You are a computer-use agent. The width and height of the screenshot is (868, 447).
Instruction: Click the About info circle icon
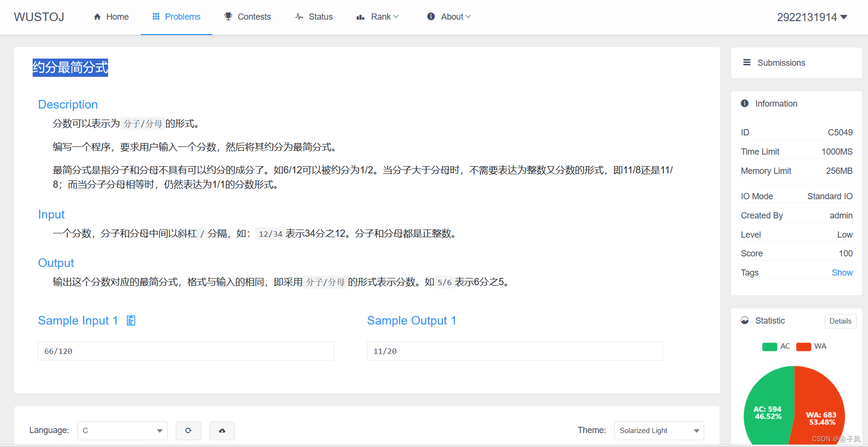[431, 17]
